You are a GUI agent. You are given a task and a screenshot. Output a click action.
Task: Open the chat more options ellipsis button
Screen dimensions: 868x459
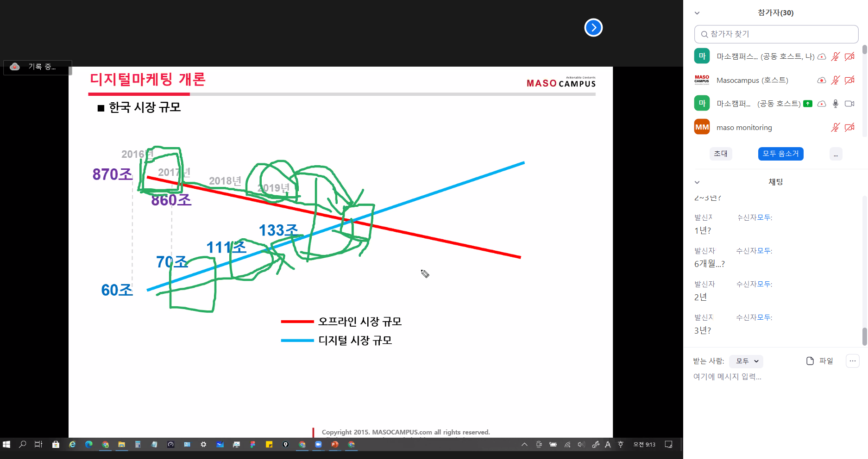(852, 361)
